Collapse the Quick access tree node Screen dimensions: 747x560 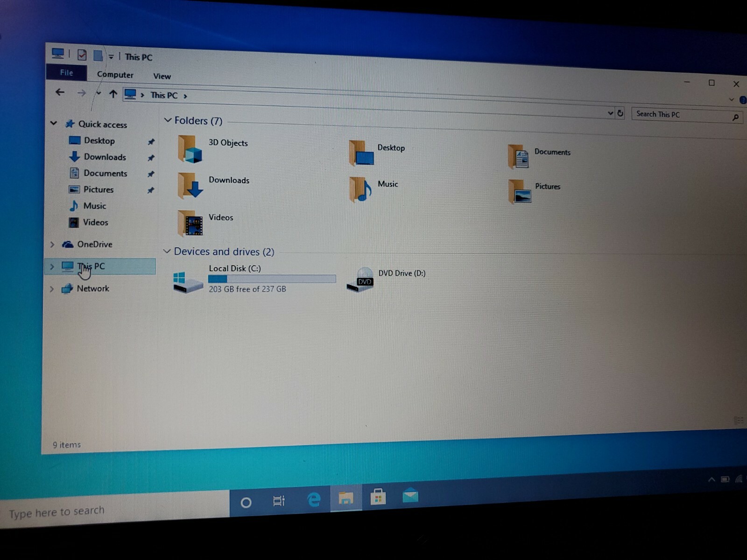click(54, 123)
